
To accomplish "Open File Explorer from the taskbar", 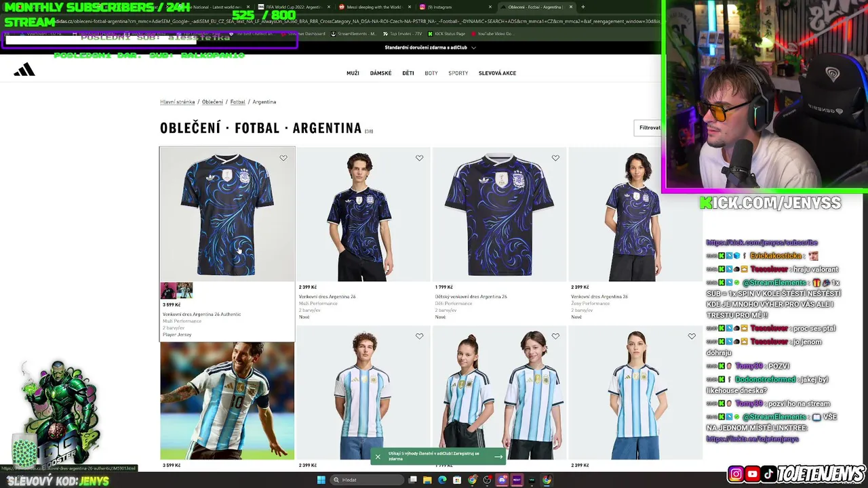I will pos(427,480).
